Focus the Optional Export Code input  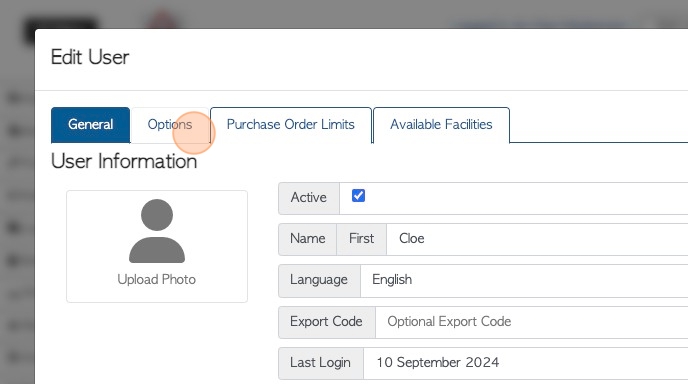coord(531,322)
